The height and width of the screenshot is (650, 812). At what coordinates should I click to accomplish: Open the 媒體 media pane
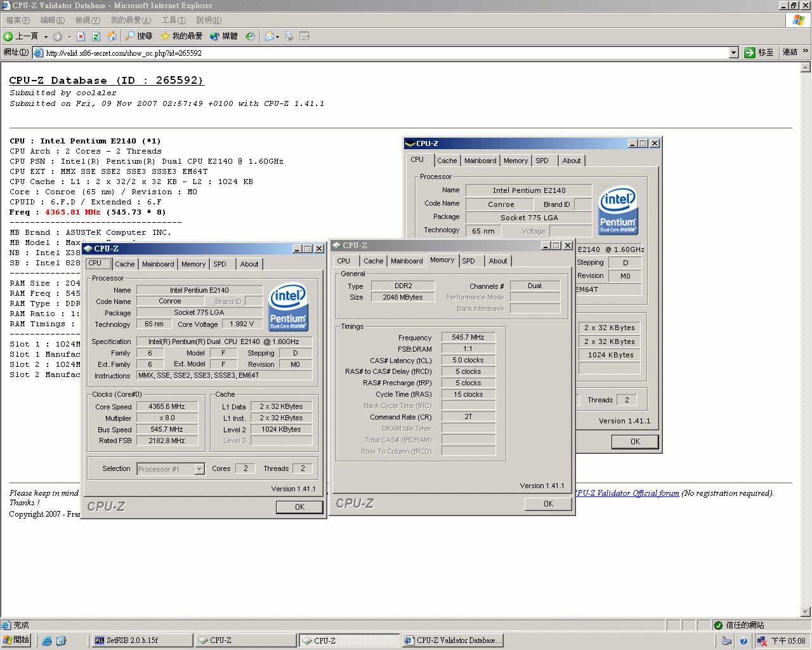point(223,36)
